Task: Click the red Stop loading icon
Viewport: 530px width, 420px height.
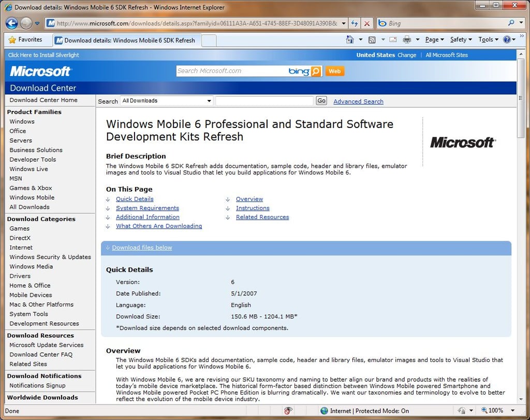Action: pyautogui.click(x=367, y=23)
